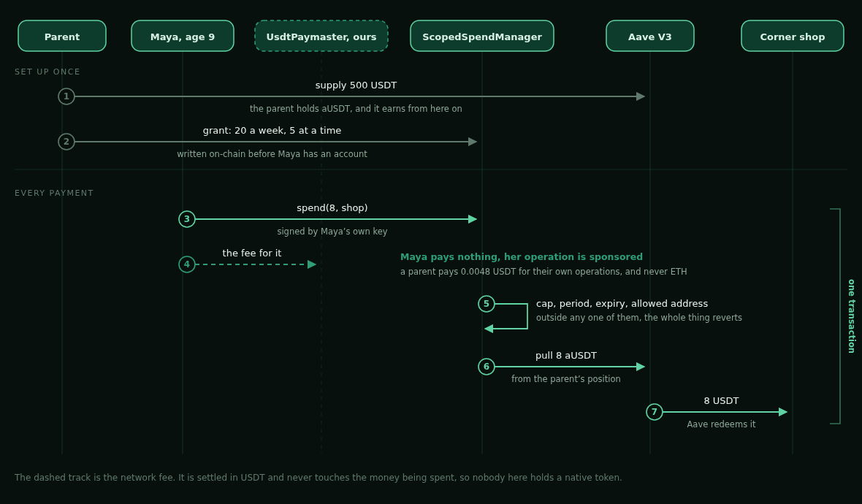Viewport: 862px width, 504px height.
Task: Click the "SET UP ONCE" section heading
Action: pyautogui.click(x=47, y=72)
